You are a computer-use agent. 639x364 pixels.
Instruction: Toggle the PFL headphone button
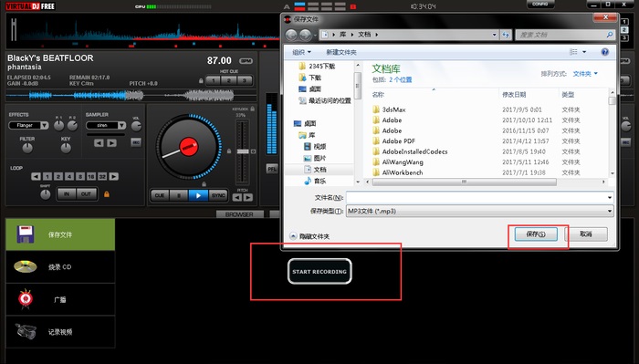[272, 169]
